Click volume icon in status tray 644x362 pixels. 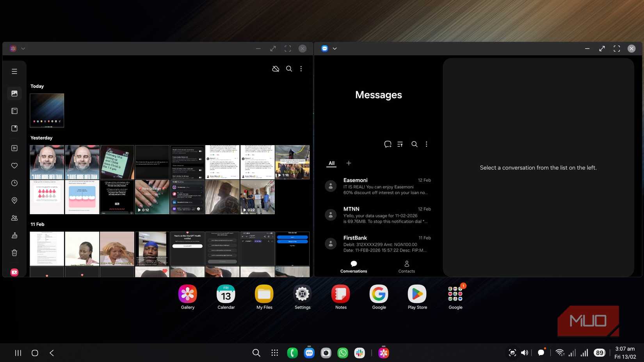tap(525, 353)
